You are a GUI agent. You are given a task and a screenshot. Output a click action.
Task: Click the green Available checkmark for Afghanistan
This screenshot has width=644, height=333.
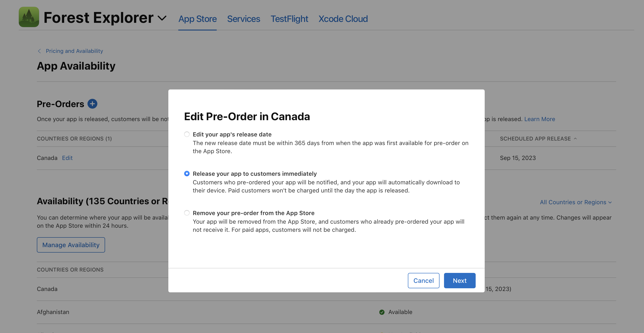(x=382, y=312)
